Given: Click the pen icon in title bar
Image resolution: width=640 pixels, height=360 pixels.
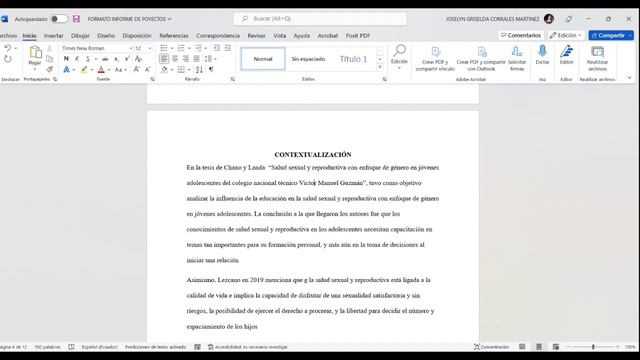Looking at the screenshot, I should point(569,19).
